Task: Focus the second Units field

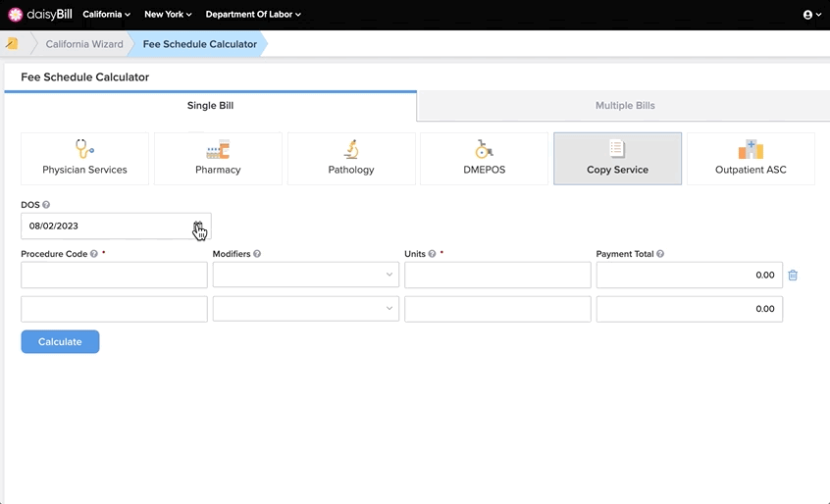Action: click(497, 309)
